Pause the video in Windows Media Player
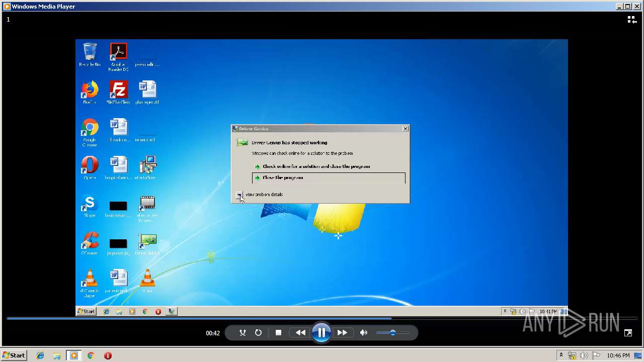Screen dimensions: 644x362 [321, 332]
